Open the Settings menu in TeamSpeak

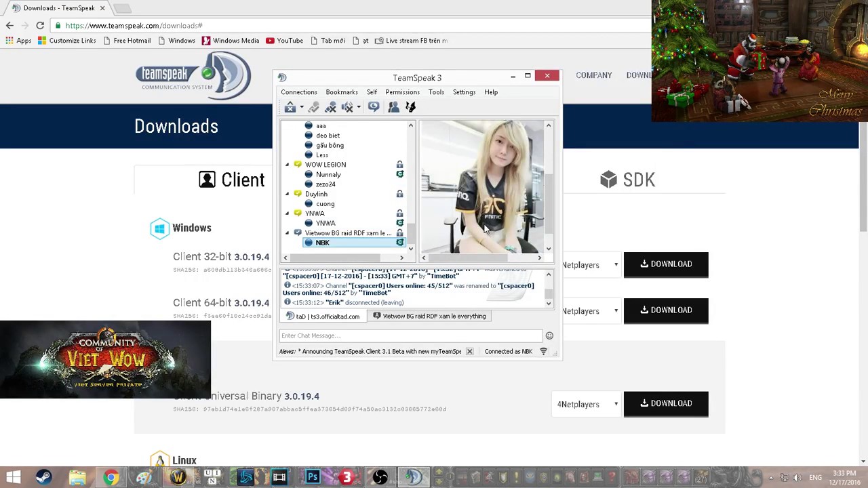pyautogui.click(x=464, y=92)
